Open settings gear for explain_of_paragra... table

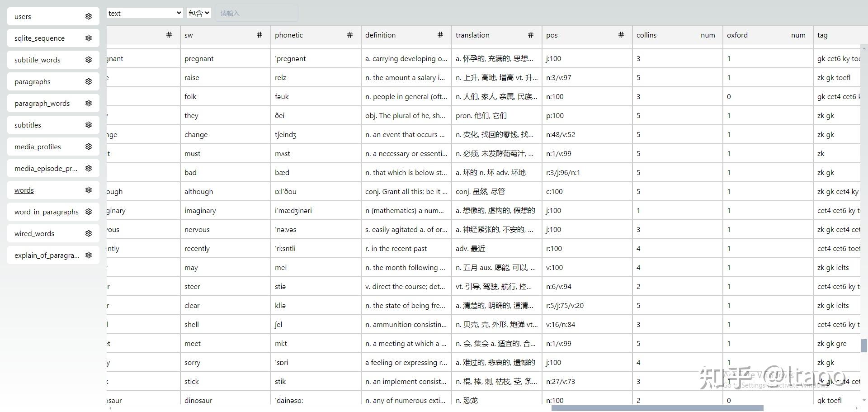tap(89, 255)
